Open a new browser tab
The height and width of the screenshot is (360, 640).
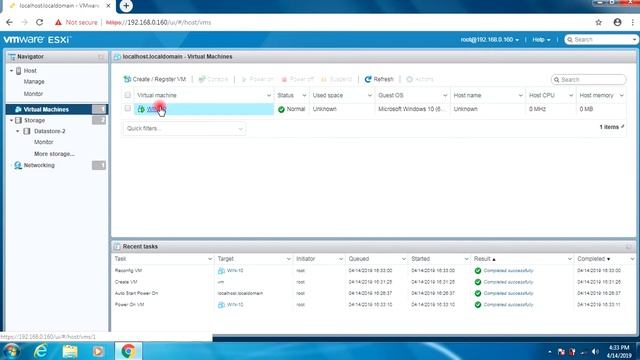click(x=126, y=6)
